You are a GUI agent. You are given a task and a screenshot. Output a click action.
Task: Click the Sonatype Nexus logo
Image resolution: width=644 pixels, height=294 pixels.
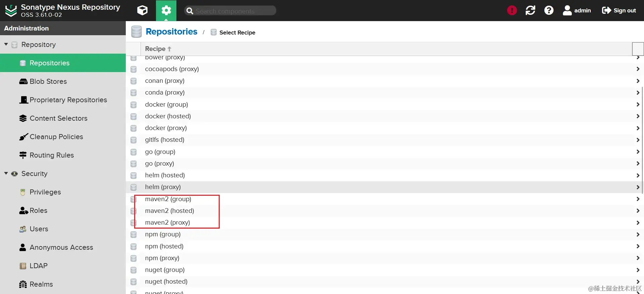coord(11,10)
